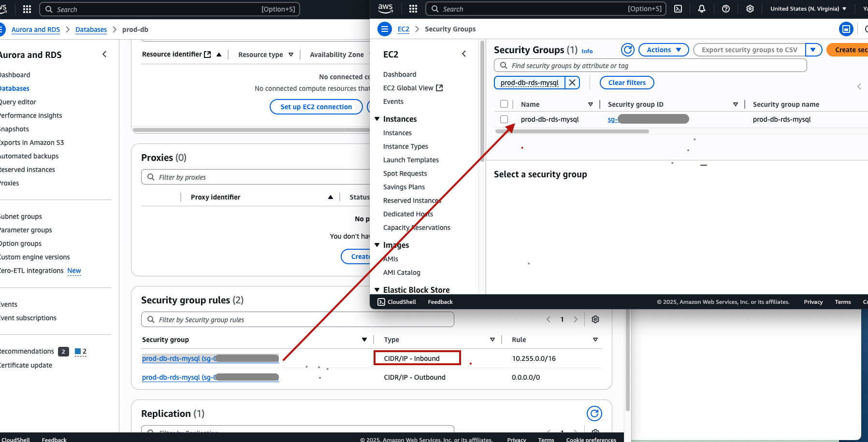The image size is (868, 442).
Task: Open inbound prod-db-rds-mysql security group link
Action: tap(210, 358)
